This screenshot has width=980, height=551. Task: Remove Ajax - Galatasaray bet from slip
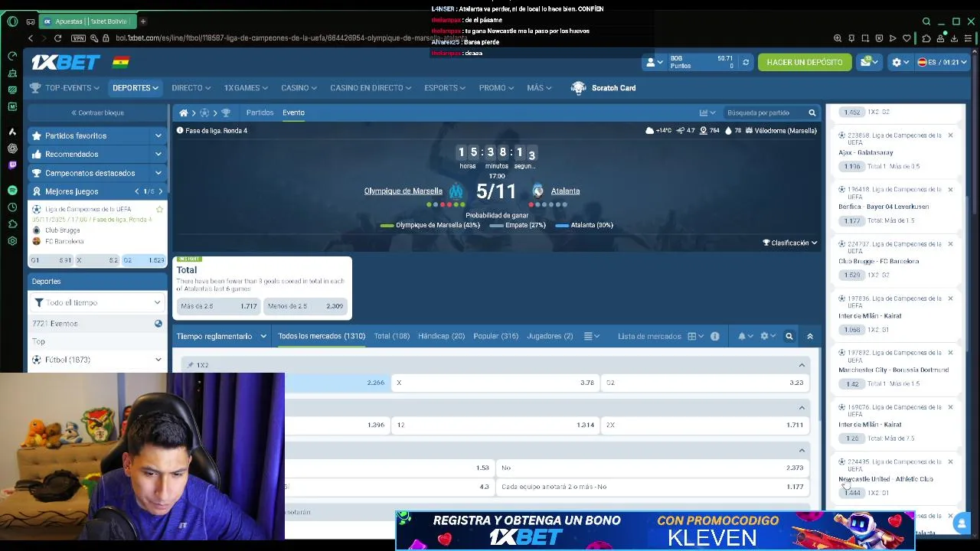point(950,135)
